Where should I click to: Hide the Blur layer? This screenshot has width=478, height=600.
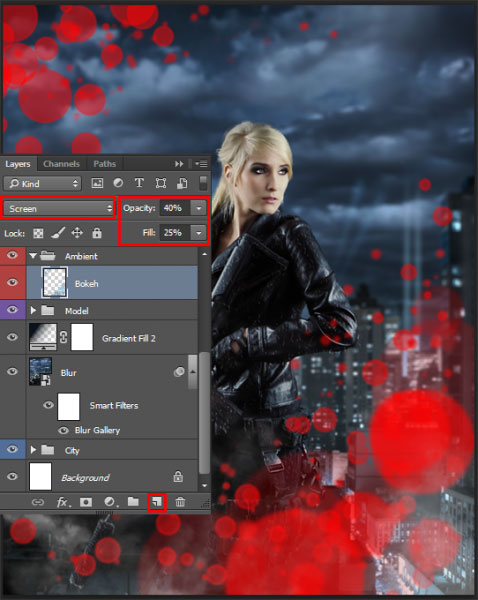pyautogui.click(x=12, y=372)
